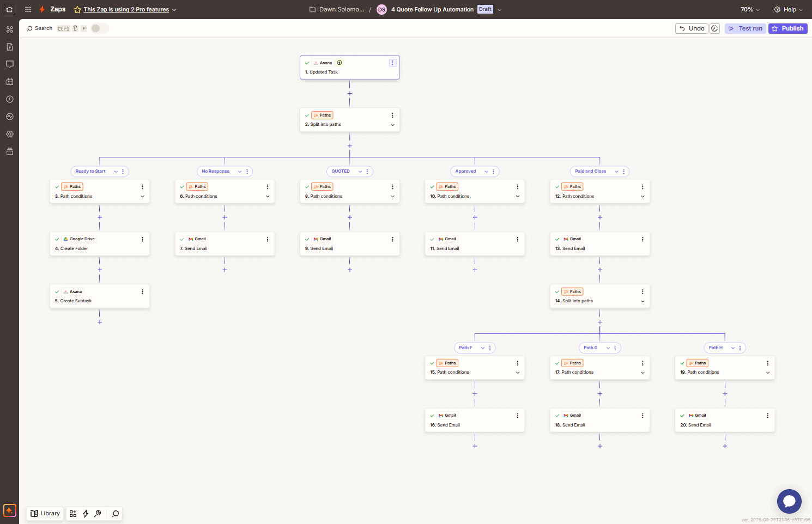
Task: Click the AI copilot sparkle icon
Action: pos(9,510)
